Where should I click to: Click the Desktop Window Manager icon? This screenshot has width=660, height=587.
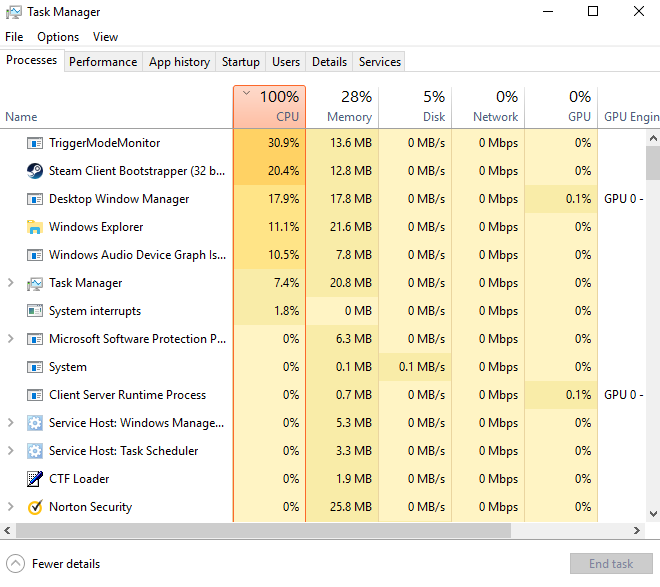tap(35, 199)
